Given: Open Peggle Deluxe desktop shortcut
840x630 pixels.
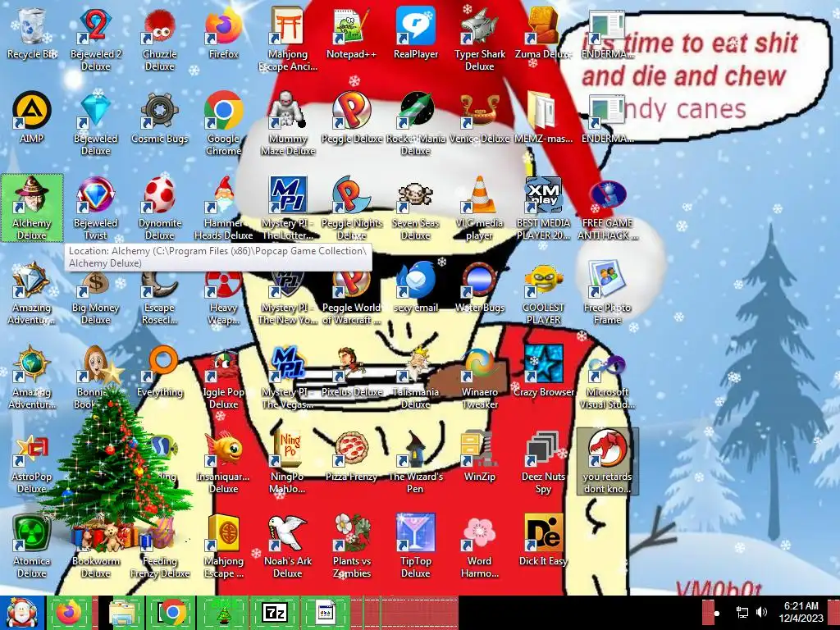Looking at the screenshot, I should (351, 117).
